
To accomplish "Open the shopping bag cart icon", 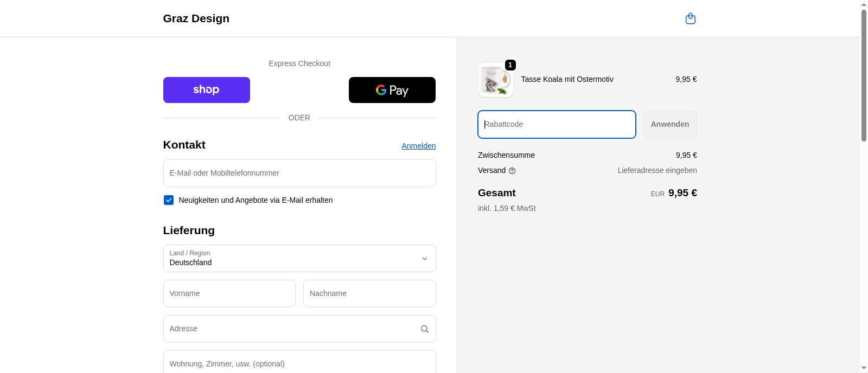I will click(x=690, y=19).
